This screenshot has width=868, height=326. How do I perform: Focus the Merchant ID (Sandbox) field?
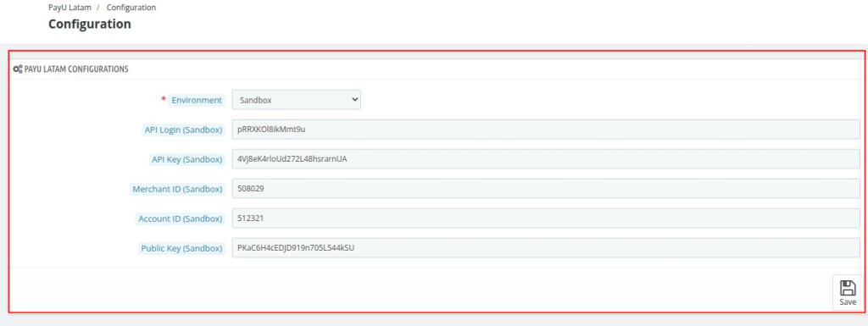point(545,189)
